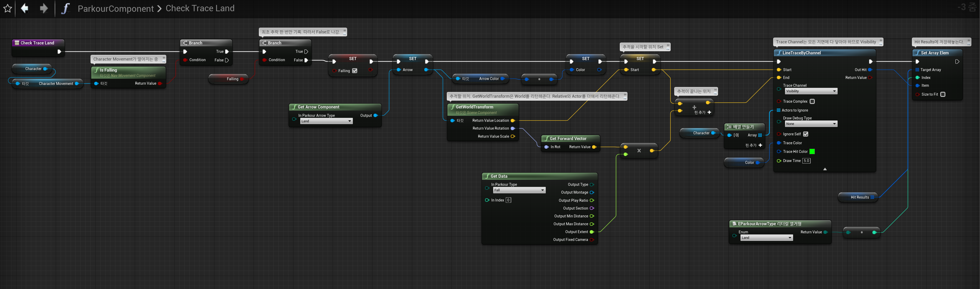
Task: Click Hit Results array output pin
Action: click(x=872, y=197)
